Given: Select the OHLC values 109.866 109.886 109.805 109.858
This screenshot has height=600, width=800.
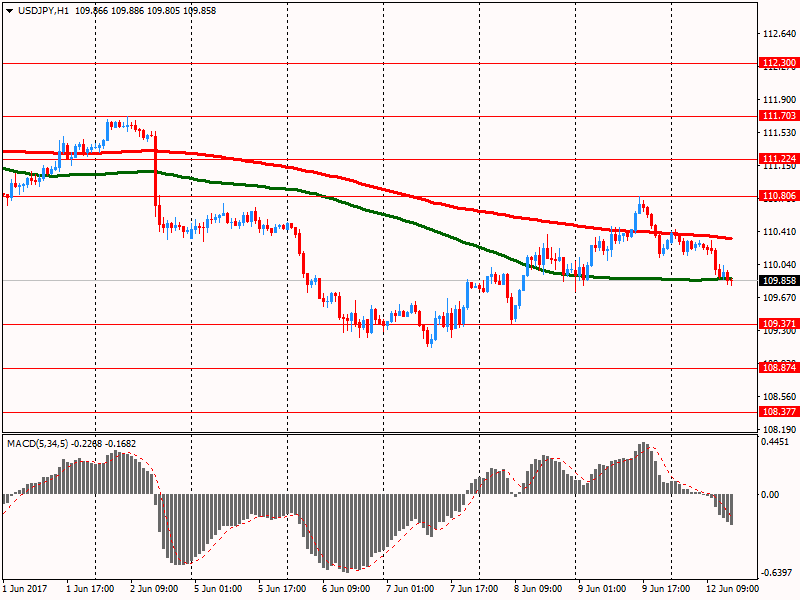Looking at the screenshot, I should click(x=145, y=11).
